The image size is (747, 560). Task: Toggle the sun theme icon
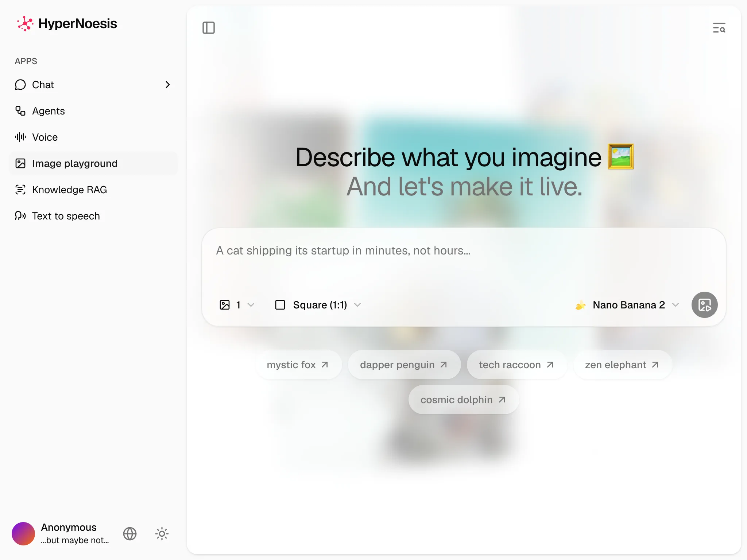[x=162, y=534]
